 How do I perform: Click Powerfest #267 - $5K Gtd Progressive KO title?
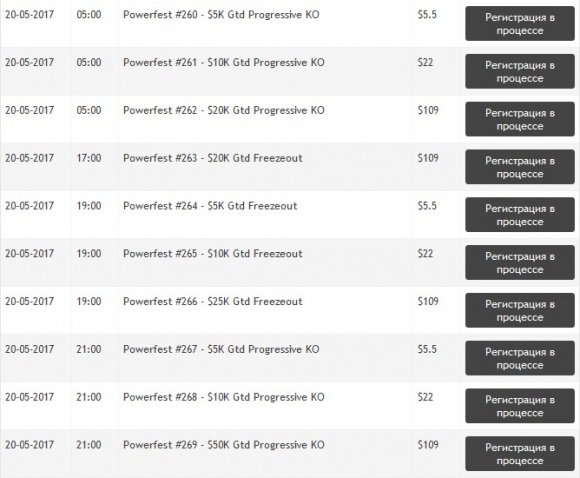coord(221,349)
